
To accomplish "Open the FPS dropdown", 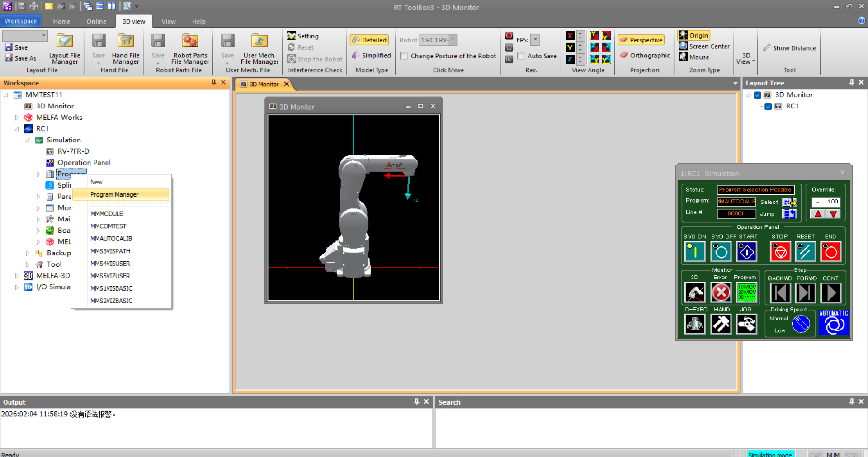I will pos(535,40).
